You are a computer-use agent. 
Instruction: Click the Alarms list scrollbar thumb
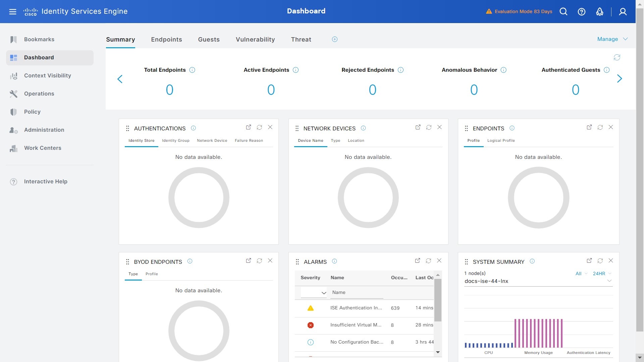tap(438, 300)
